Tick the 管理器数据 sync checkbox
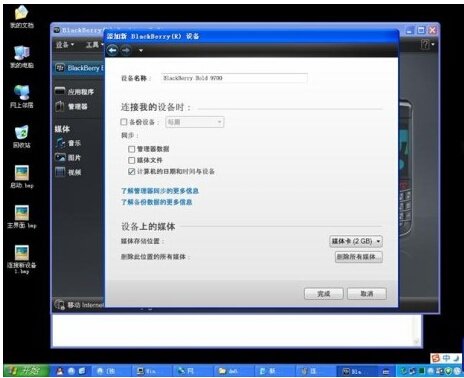Viewport: 464px width, 378px height. [x=132, y=149]
